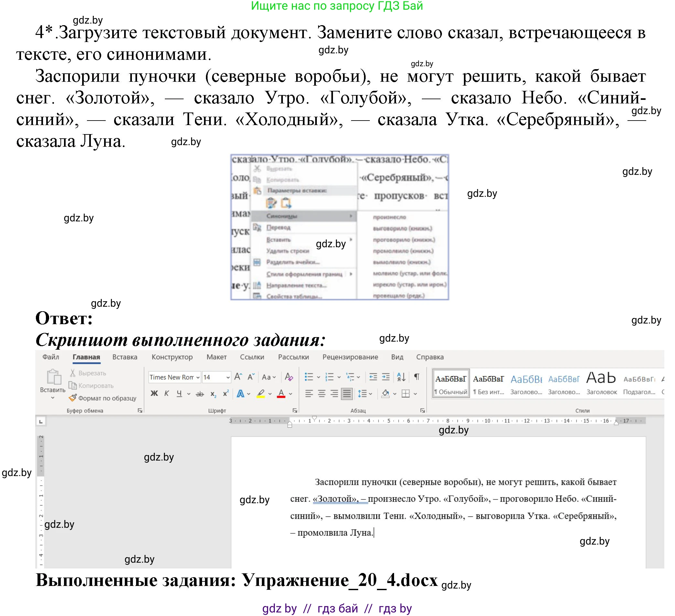
Task: Open the font size dropdown showing 14
Action: click(216, 377)
